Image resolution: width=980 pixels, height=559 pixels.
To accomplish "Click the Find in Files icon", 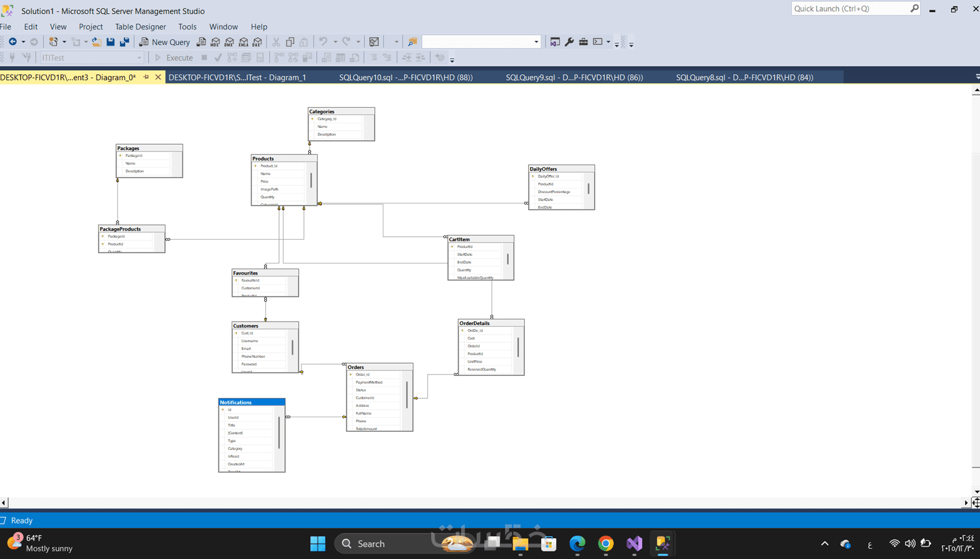I will click(412, 41).
